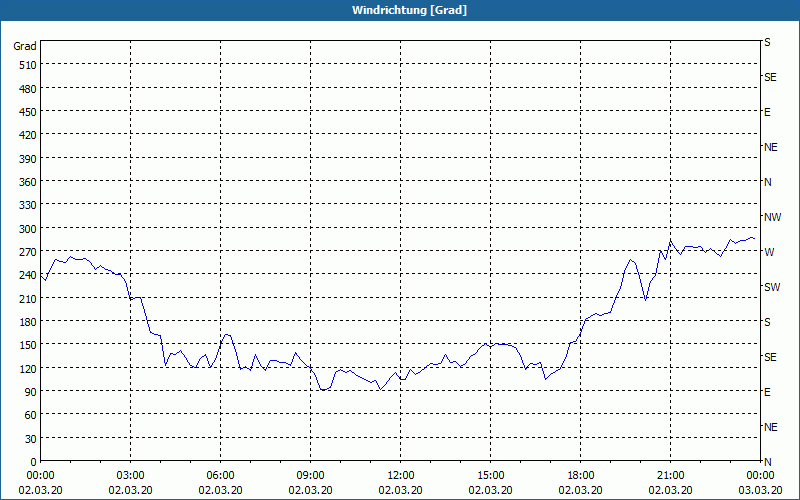
Task: Click the Grad axis unit label
Action: pos(25,46)
